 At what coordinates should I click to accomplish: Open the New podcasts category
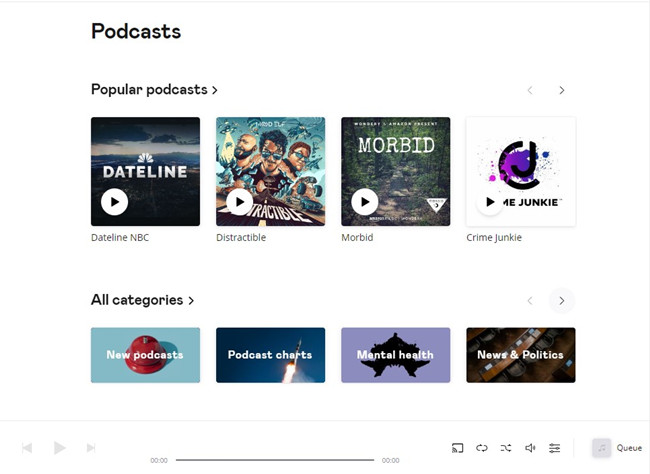(x=146, y=355)
